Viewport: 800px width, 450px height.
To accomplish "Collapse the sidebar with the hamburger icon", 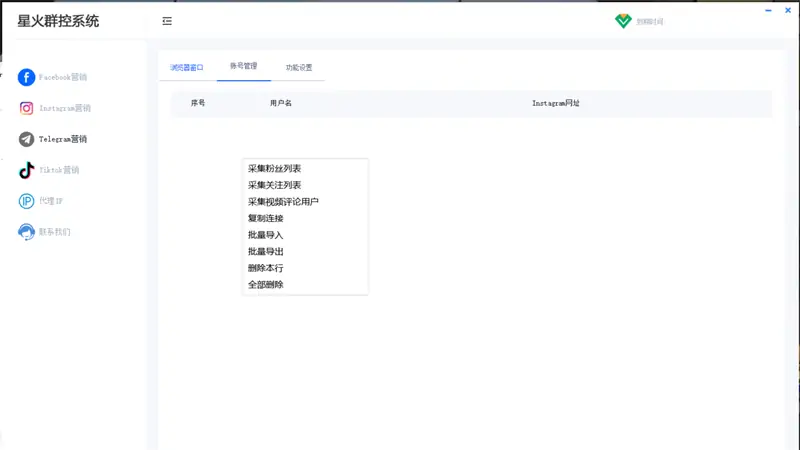I will point(167,21).
